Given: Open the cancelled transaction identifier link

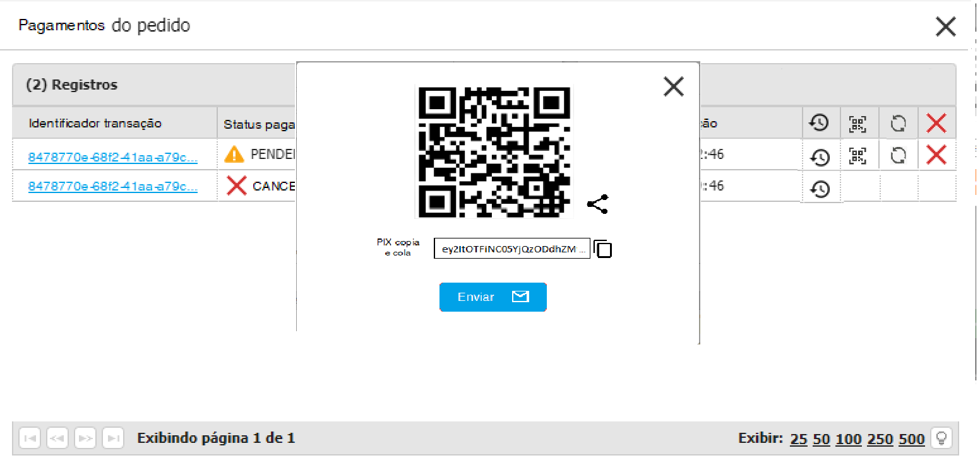Looking at the screenshot, I should click(113, 187).
